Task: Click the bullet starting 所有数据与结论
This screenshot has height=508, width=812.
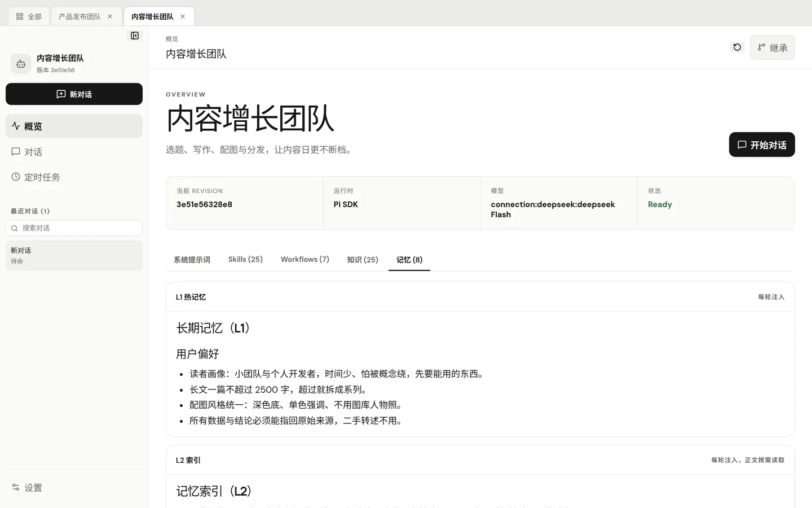Action: coord(297,421)
